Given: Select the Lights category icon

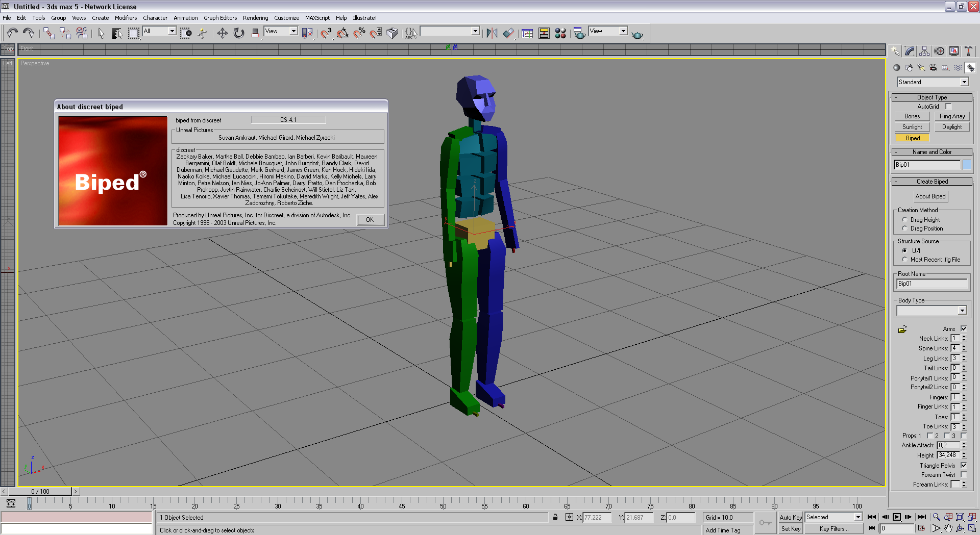Looking at the screenshot, I should click(x=921, y=68).
